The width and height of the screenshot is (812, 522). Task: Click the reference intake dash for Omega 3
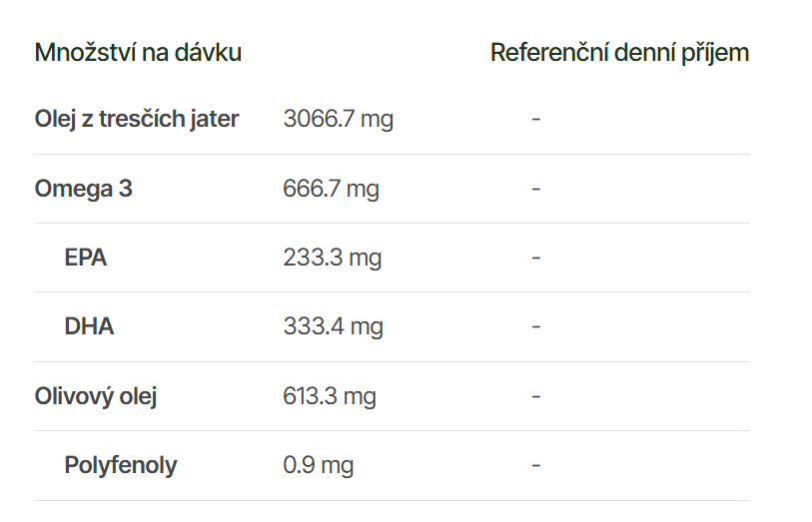(x=536, y=189)
